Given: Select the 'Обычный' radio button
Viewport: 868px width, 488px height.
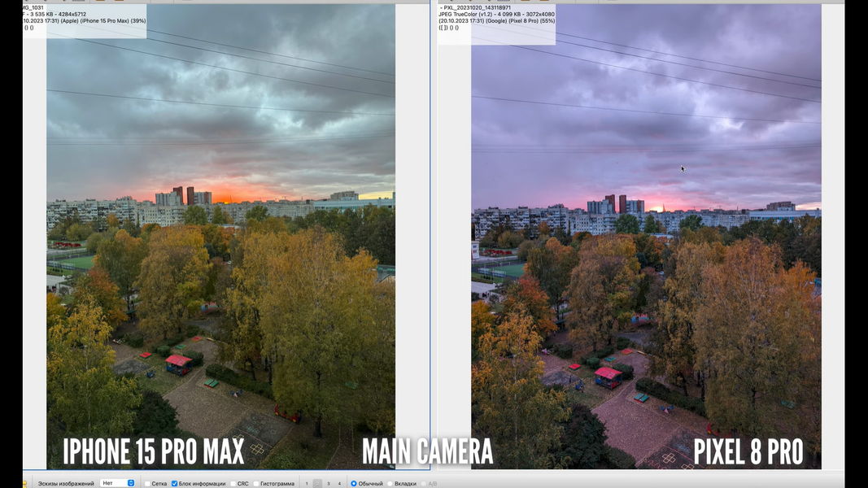Looking at the screenshot, I should (x=354, y=484).
